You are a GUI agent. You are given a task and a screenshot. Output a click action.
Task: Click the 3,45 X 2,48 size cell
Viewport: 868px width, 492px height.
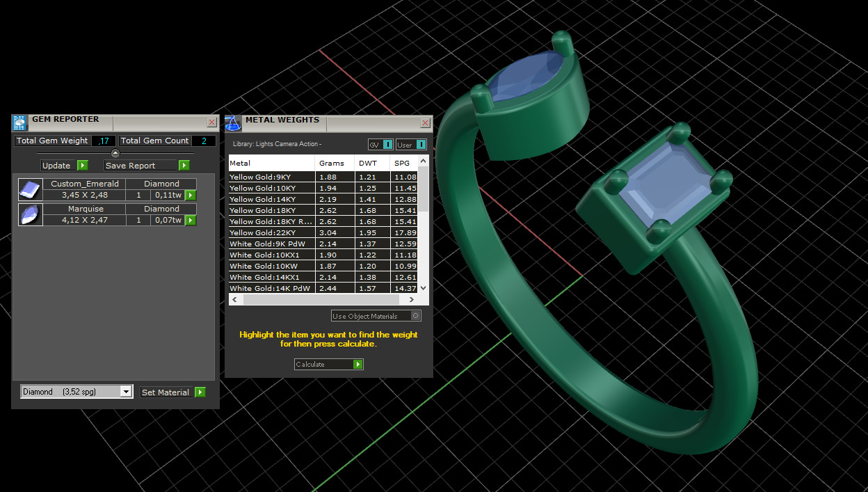tap(85, 196)
